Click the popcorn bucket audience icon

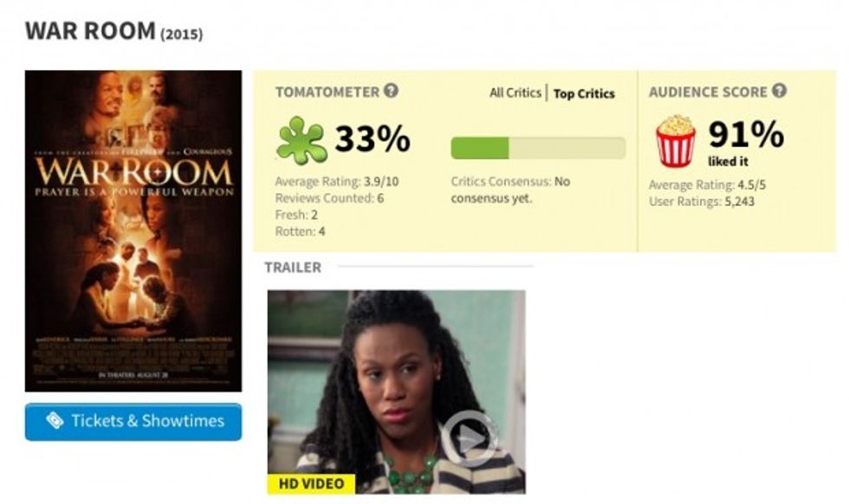click(675, 141)
